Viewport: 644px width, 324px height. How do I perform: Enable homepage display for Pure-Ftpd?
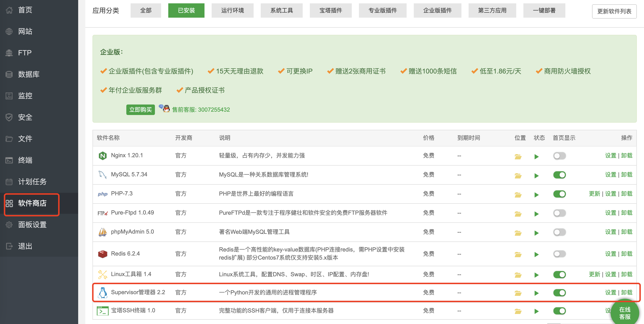pos(559,213)
